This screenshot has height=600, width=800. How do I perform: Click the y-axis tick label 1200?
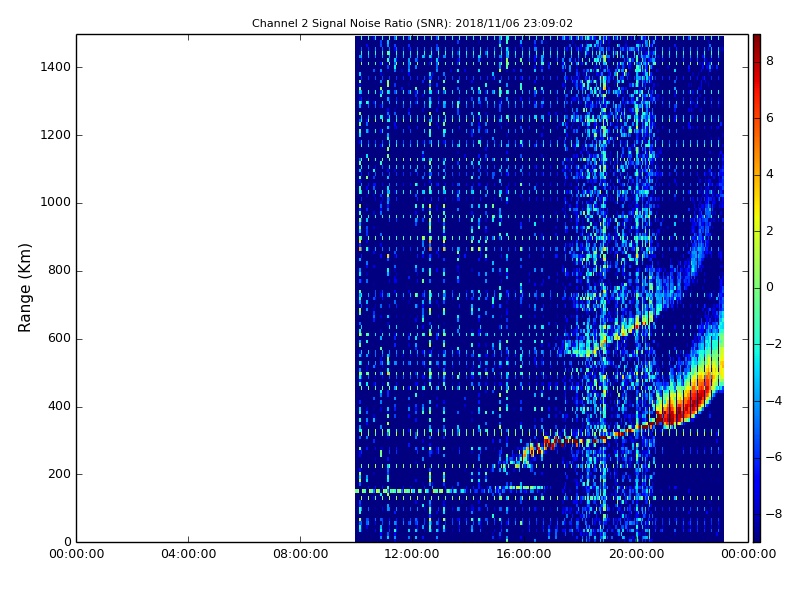pos(56,135)
